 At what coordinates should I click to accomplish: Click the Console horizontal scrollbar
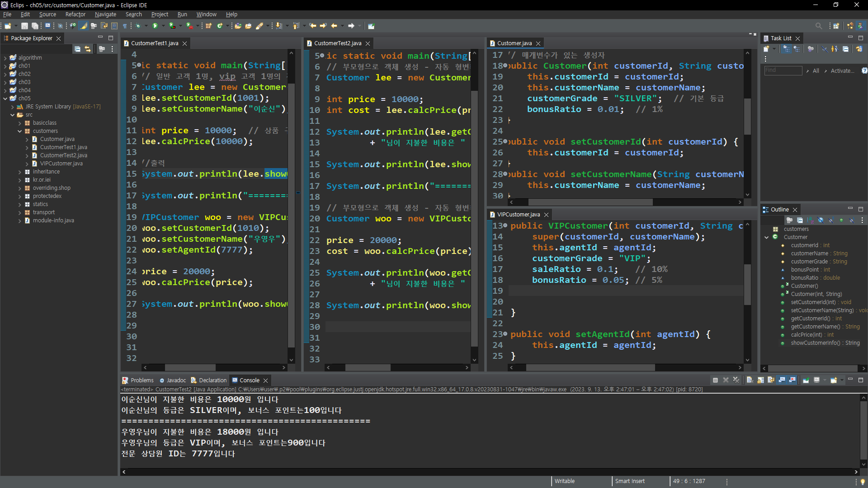488,472
